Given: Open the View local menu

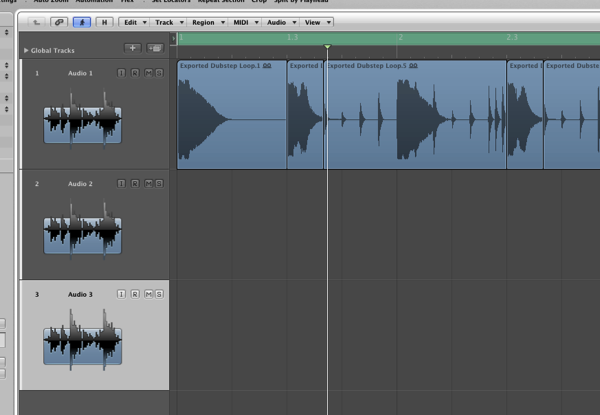Looking at the screenshot, I should pos(316,22).
